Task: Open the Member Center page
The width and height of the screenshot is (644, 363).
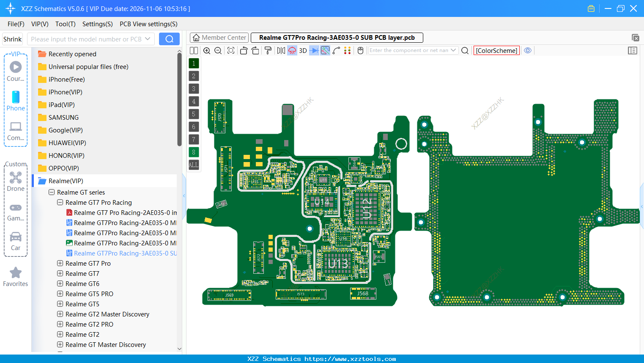Action: coord(219,37)
